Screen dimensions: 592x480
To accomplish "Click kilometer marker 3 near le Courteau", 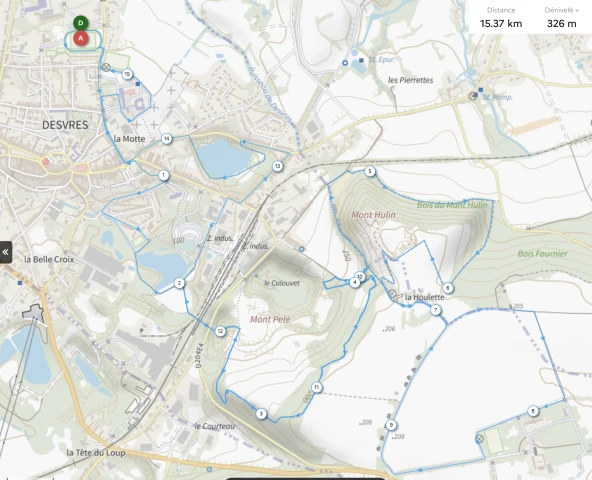I will pos(261,414).
